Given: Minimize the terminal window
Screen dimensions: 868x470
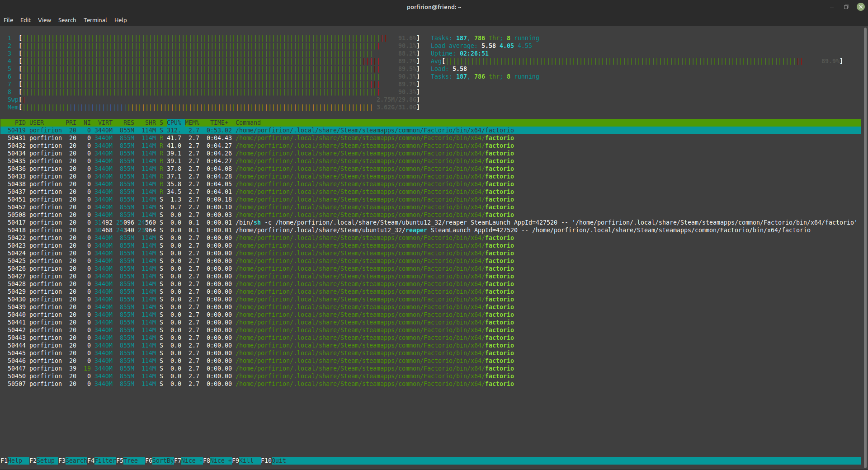Looking at the screenshot, I should [x=831, y=7].
